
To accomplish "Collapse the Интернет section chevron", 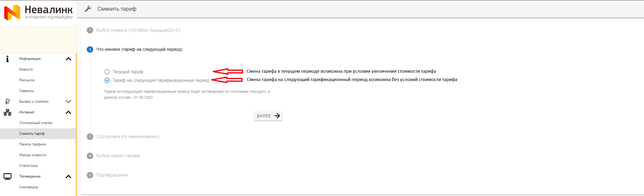I will [x=69, y=112].
